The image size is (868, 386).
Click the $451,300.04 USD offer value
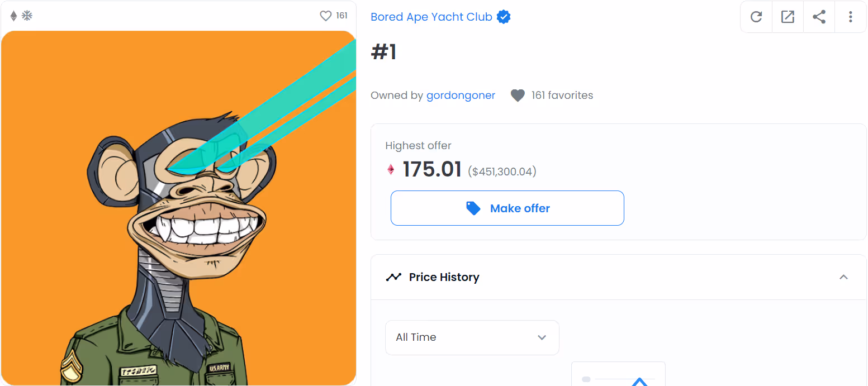[x=502, y=171]
